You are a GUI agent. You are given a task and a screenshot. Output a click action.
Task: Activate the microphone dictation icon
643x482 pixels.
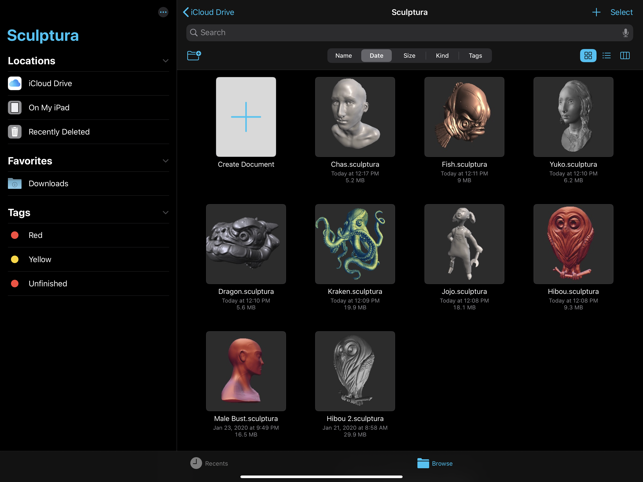tap(625, 32)
